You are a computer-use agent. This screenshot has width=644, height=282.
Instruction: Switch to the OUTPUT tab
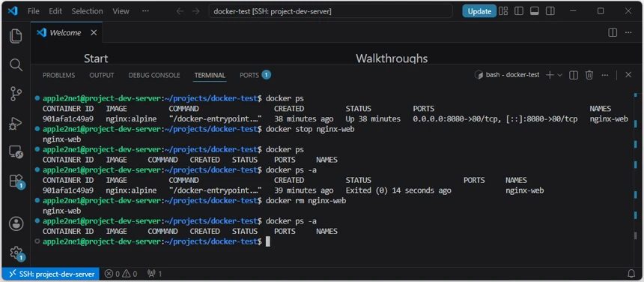coord(101,75)
